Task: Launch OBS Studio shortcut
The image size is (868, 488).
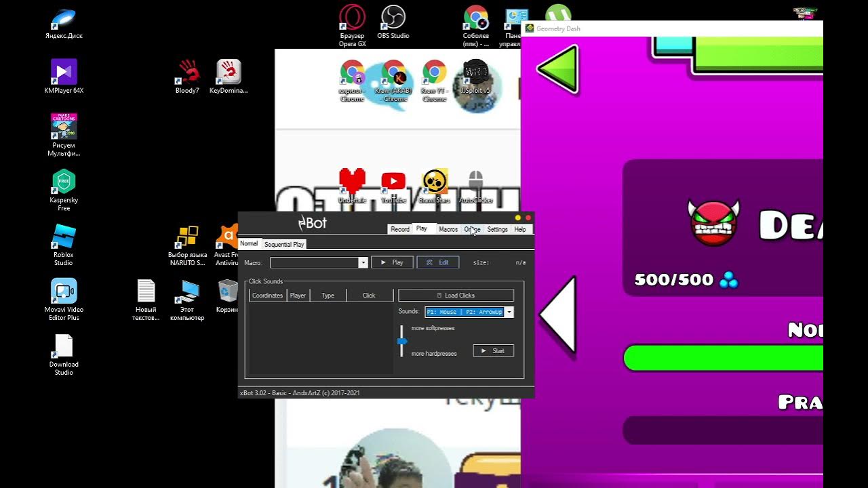Action: (393, 22)
